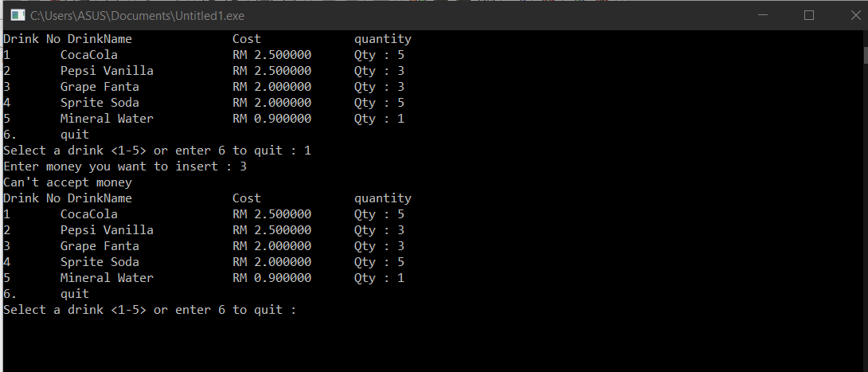Click "Mineral Water" in the second drink list
868x372 pixels.
tap(107, 277)
